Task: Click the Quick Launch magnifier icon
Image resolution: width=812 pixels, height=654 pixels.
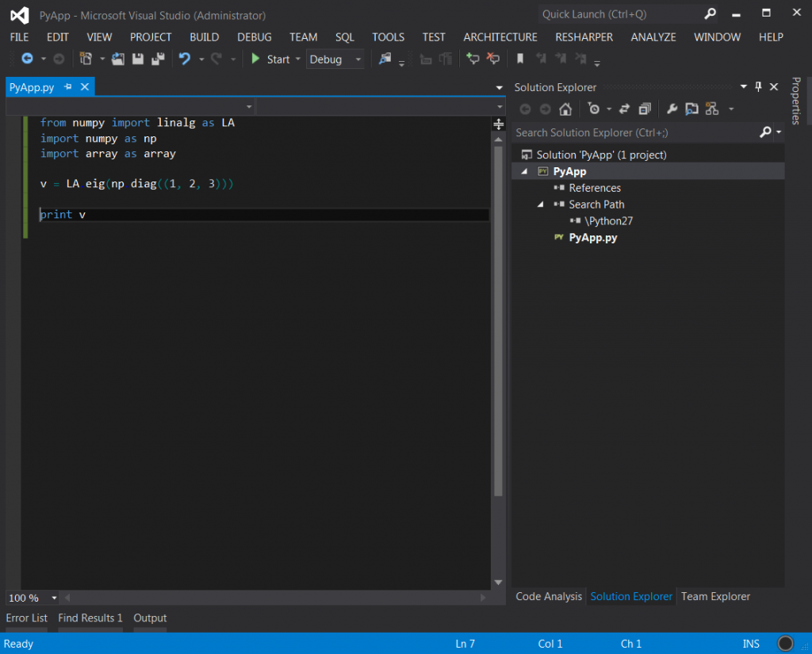Action: 710,14
